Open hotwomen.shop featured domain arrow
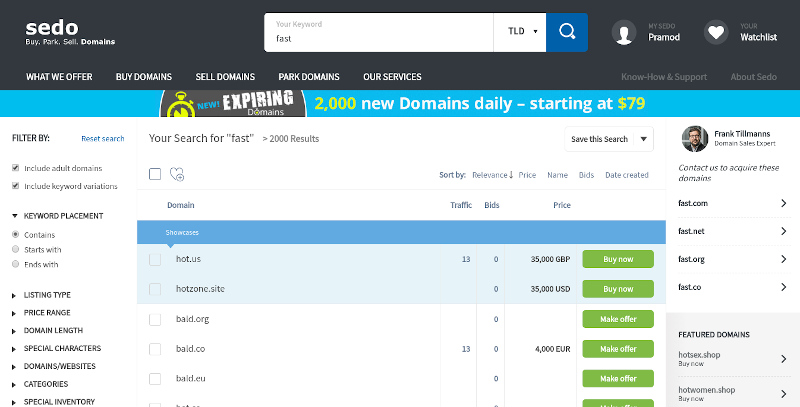Image resolution: width=800 pixels, height=407 pixels. 784,394
